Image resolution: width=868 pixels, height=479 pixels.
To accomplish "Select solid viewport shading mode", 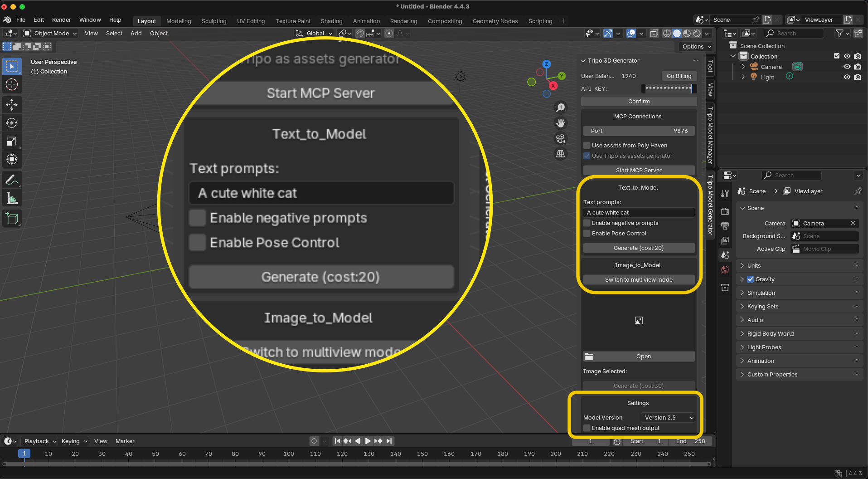I will pos(677,33).
